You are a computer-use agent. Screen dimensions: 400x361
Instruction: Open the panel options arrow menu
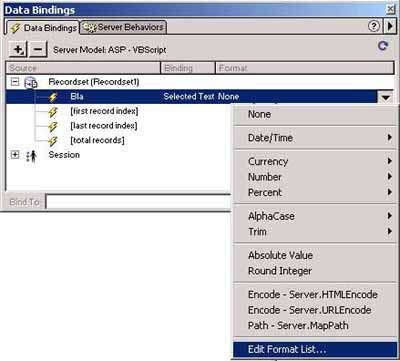point(390,26)
